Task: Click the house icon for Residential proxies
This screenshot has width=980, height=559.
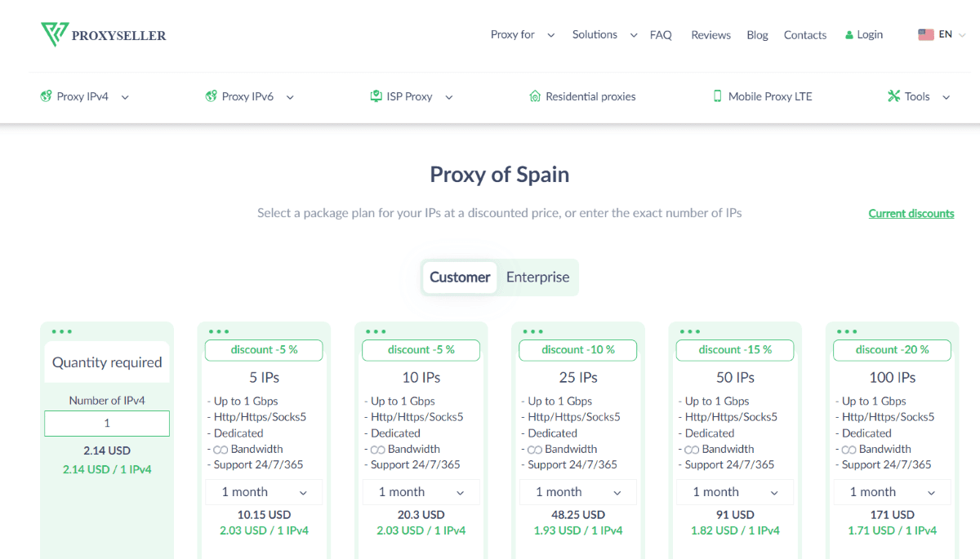Action: (535, 96)
